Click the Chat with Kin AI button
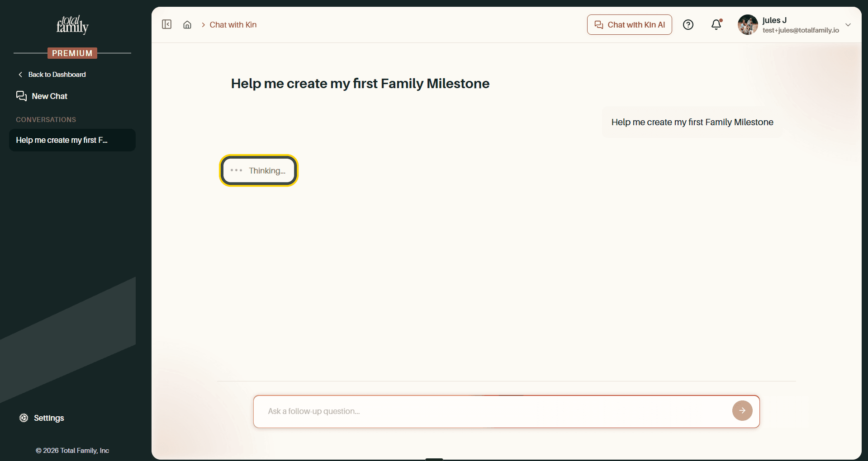Image resolution: width=868 pixels, height=461 pixels. click(x=629, y=25)
